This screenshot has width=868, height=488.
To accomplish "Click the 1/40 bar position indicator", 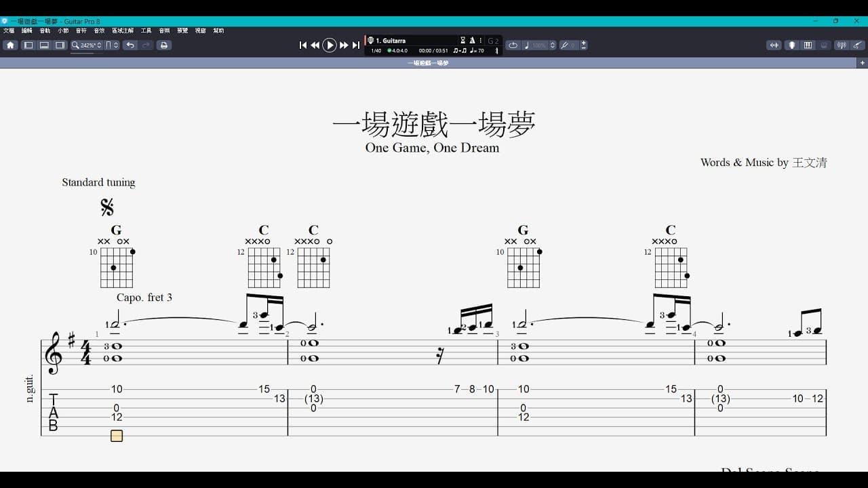I will [x=376, y=51].
